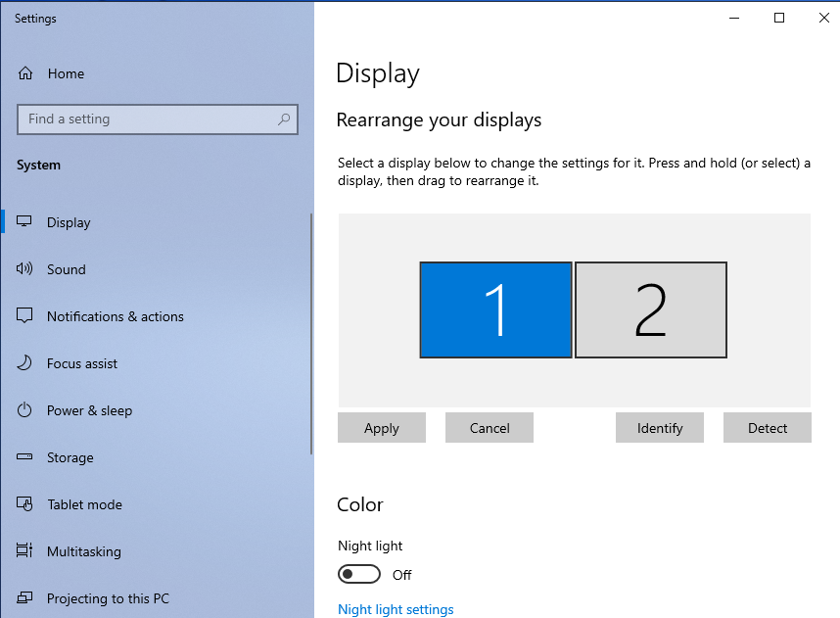Click the Sound speaker icon
Viewport: 840px width, 618px height.
tap(25, 269)
